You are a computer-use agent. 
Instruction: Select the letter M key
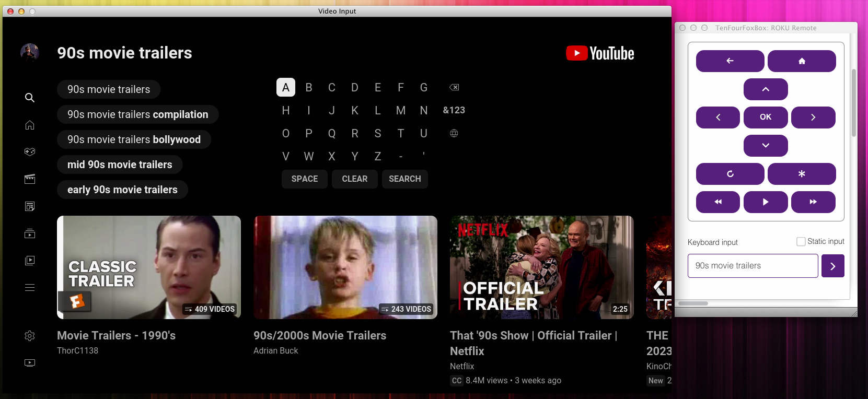coord(401,110)
